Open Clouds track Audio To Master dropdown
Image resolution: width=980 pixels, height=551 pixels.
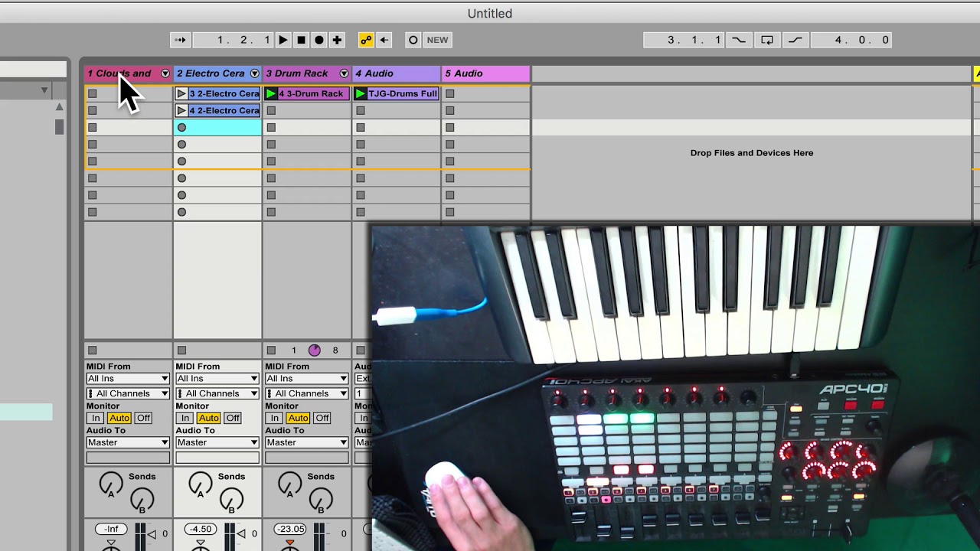128,442
